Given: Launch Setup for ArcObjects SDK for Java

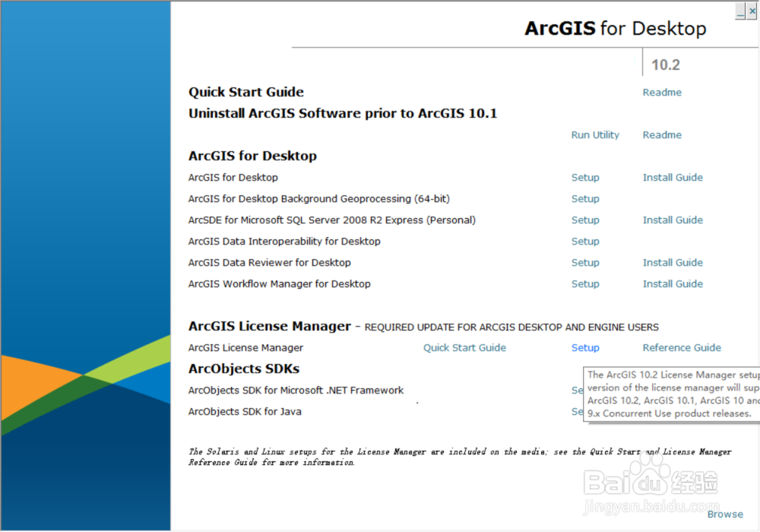Looking at the screenshot, I should pyautogui.click(x=579, y=411).
